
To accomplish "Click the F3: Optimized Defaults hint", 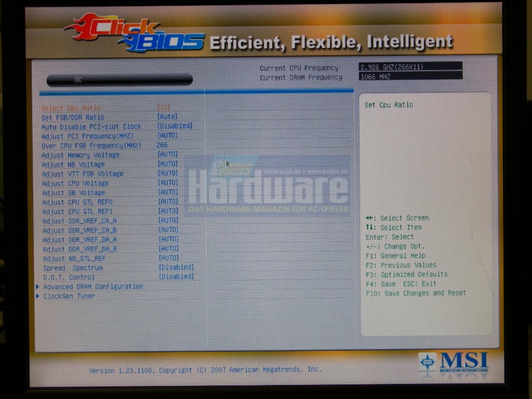I will [x=406, y=275].
